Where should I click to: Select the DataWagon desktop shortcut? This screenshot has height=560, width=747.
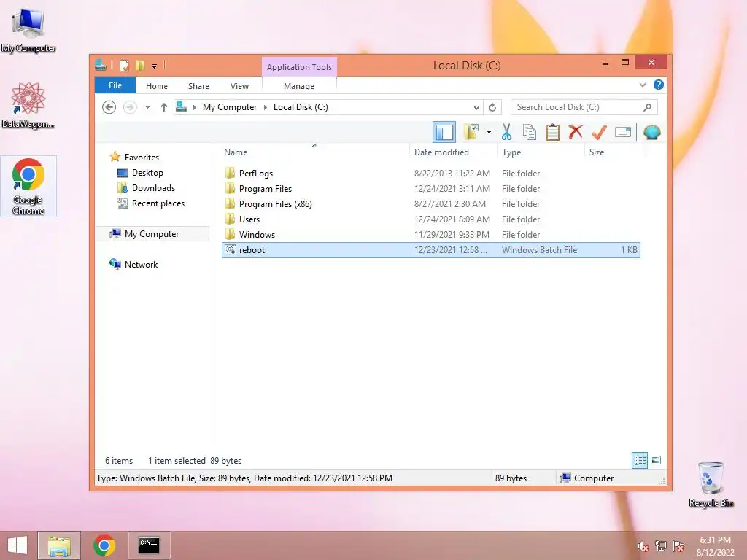coord(28,105)
